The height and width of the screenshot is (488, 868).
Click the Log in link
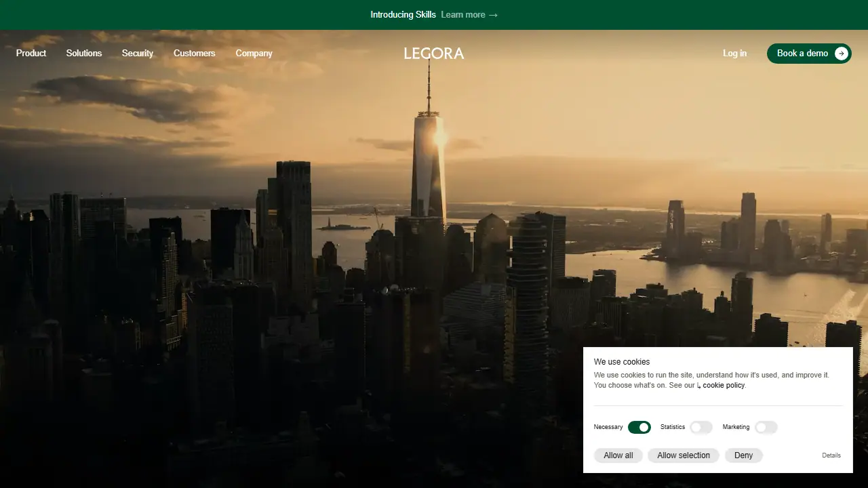[x=734, y=53]
